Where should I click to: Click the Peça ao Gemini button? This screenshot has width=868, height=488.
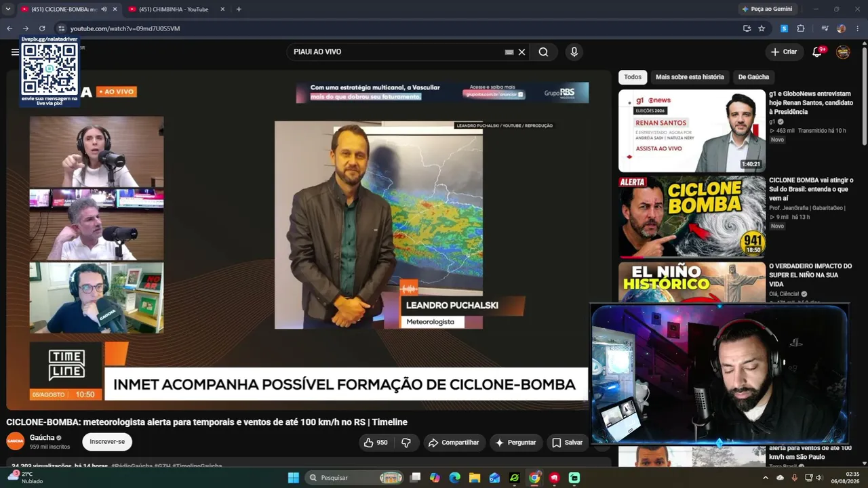click(767, 9)
